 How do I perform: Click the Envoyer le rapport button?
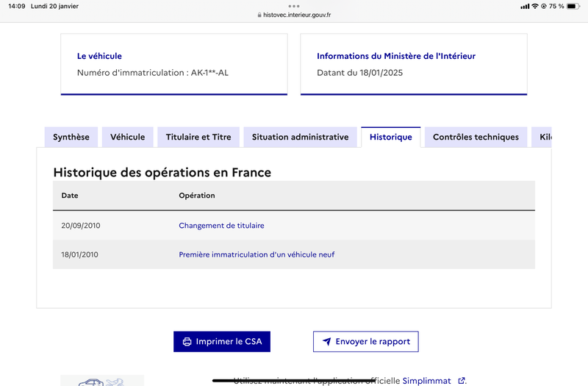tap(365, 341)
